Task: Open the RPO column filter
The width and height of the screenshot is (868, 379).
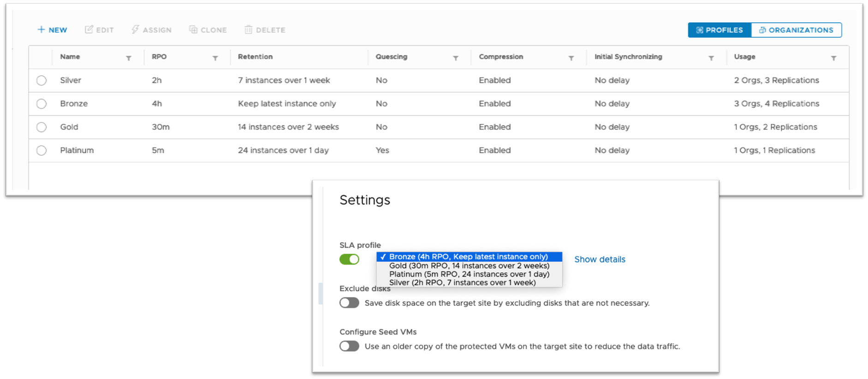Action: pos(215,58)
